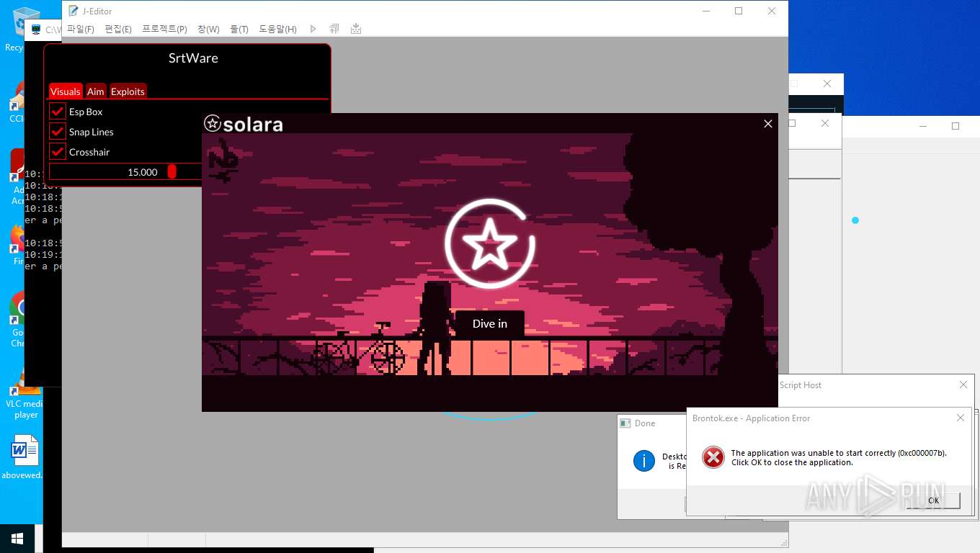Viewport: 980px width, 553px height.
Task: Open the 편집(E) menu in J-Editor
Action: pyautogui.click(x=118, y=29)
